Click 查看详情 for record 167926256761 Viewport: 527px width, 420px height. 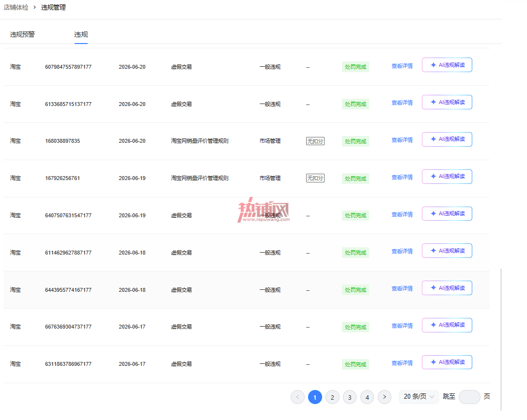click(x=402, y=177)
